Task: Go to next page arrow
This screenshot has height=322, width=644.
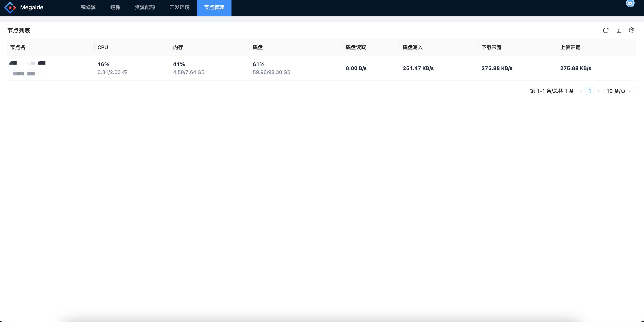Action: (599, 91)
